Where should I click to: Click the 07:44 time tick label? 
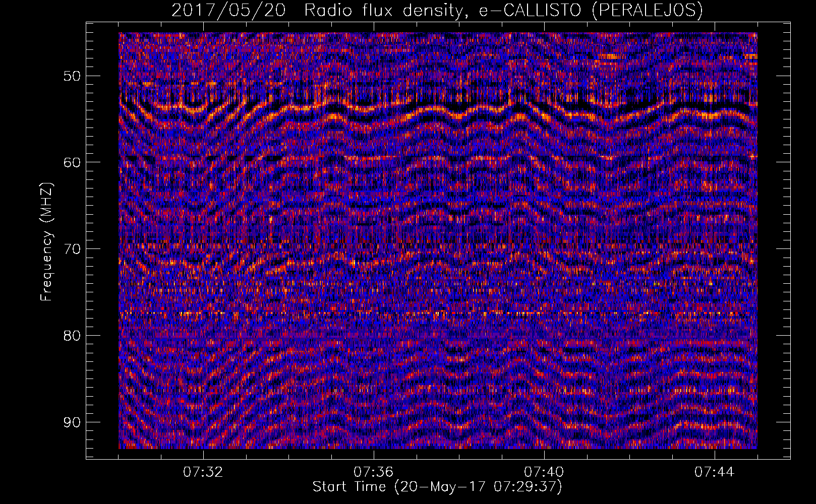(x=714, y=472)
